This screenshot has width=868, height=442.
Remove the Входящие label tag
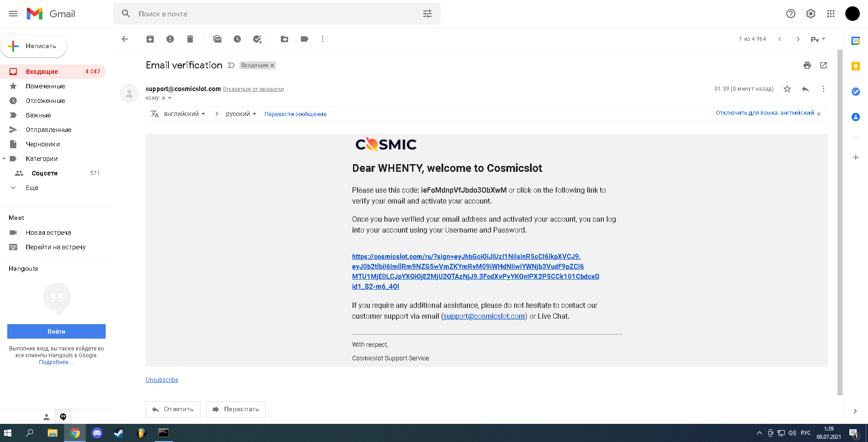click(272, 66)
